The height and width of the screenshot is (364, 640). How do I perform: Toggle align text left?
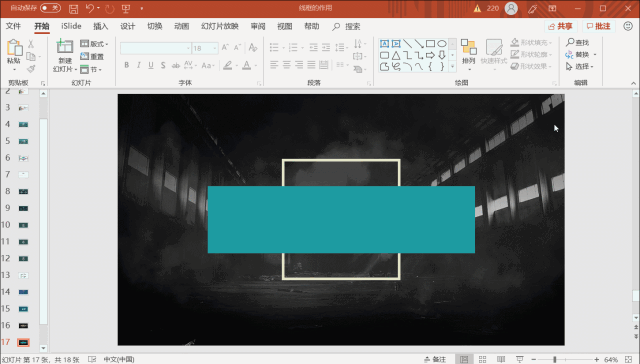[274, 64]
